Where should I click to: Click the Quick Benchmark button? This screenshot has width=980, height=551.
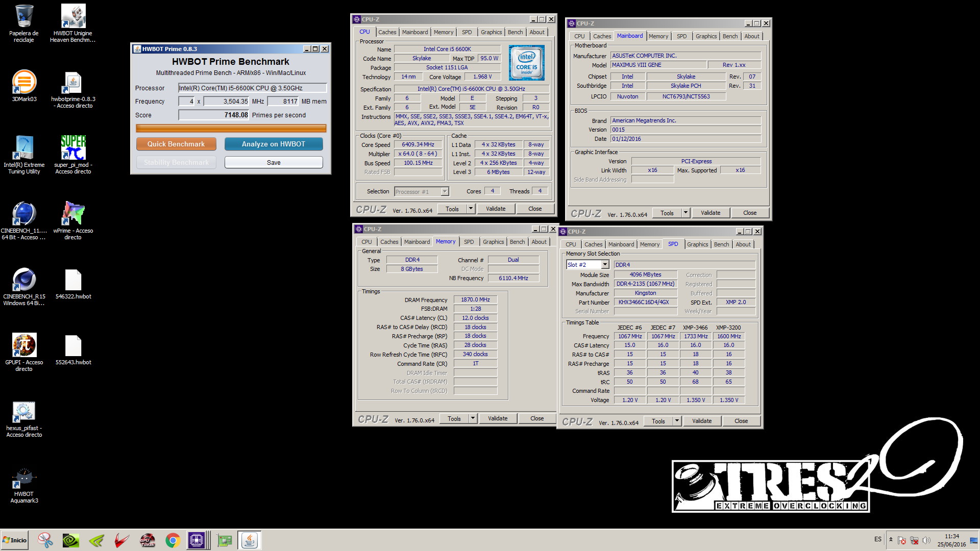click(176, 144)
